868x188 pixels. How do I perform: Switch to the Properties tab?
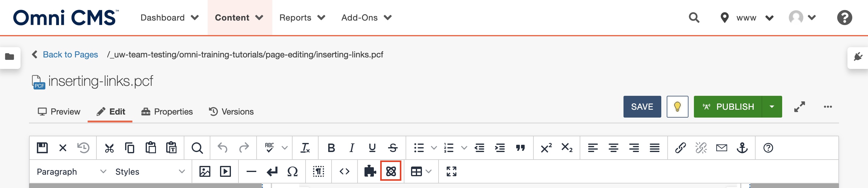tap(167, 112)
